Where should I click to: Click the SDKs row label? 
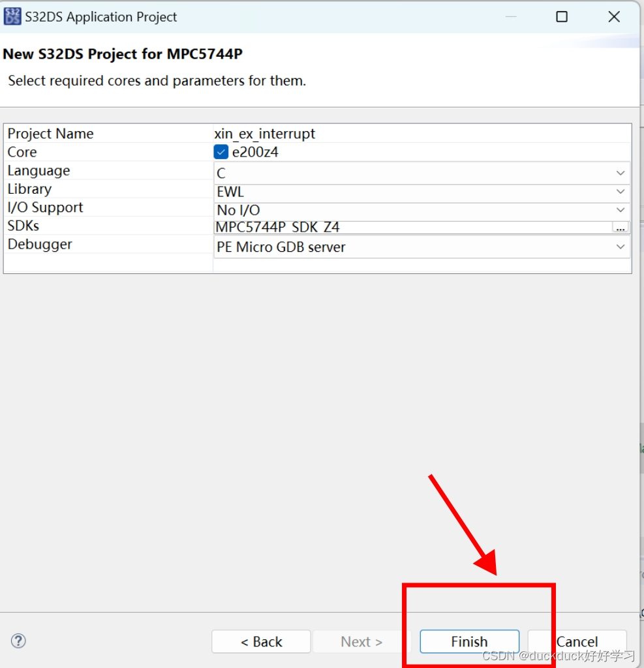coord(23,226)
